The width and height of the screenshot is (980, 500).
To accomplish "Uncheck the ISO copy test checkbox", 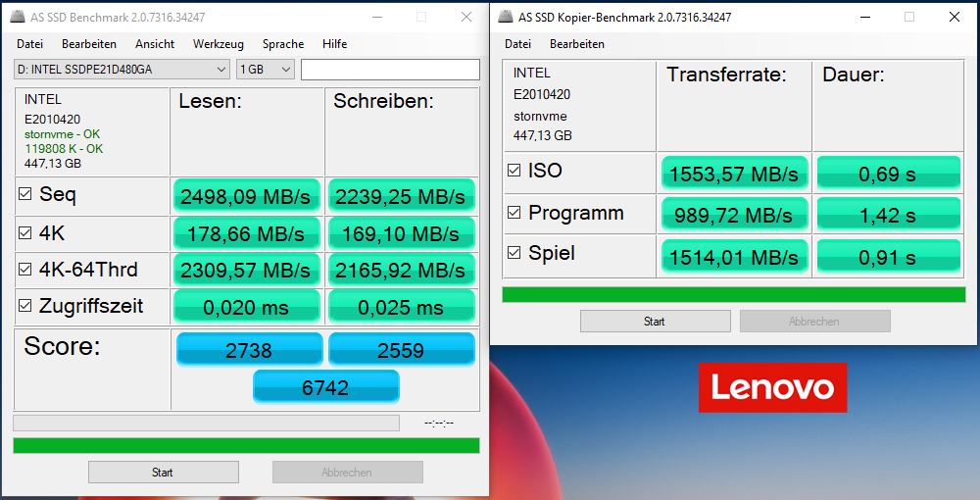I will (514, 170).
